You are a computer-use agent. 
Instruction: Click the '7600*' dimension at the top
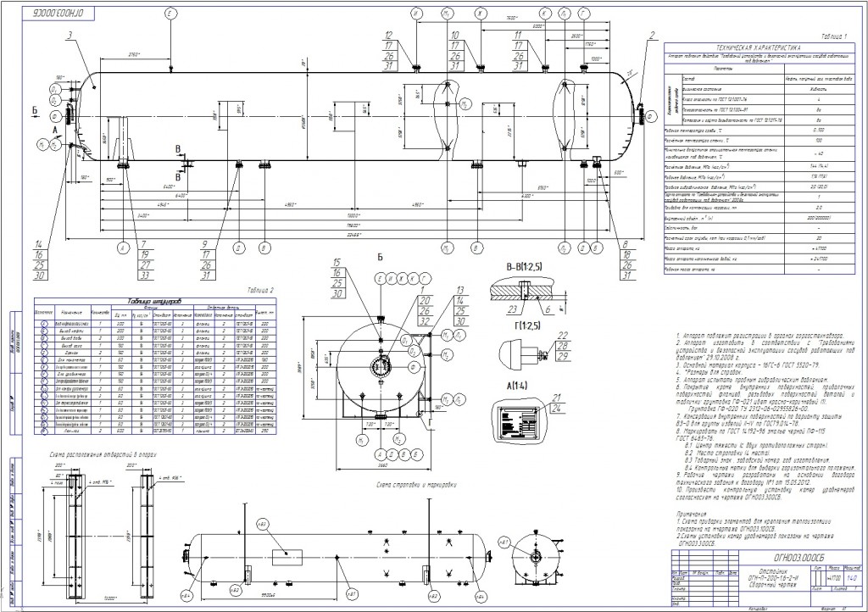pyautogui.click(x=513, y=19)
